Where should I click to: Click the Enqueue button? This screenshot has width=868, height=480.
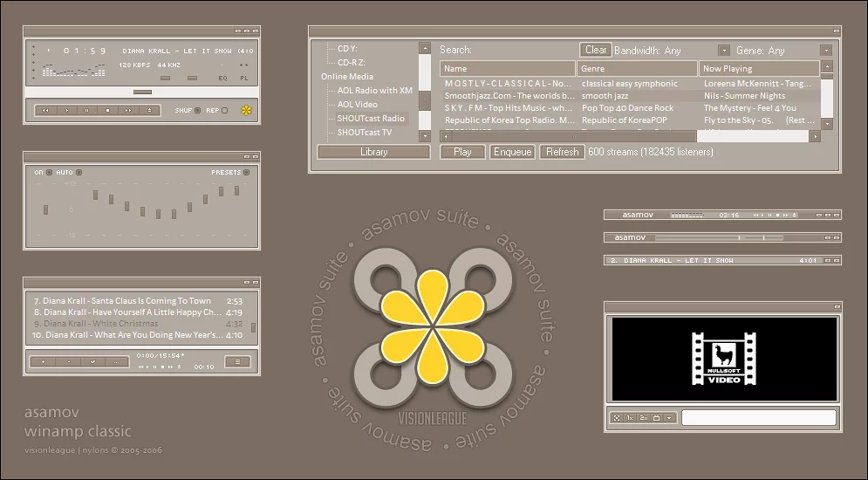point(512,152)
